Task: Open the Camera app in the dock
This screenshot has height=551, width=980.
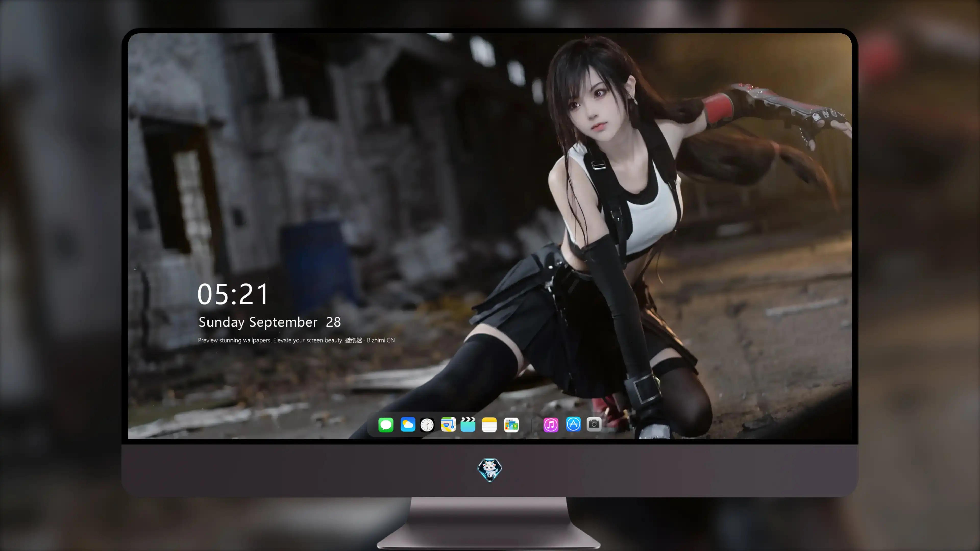Action: (x=594, y=424)
